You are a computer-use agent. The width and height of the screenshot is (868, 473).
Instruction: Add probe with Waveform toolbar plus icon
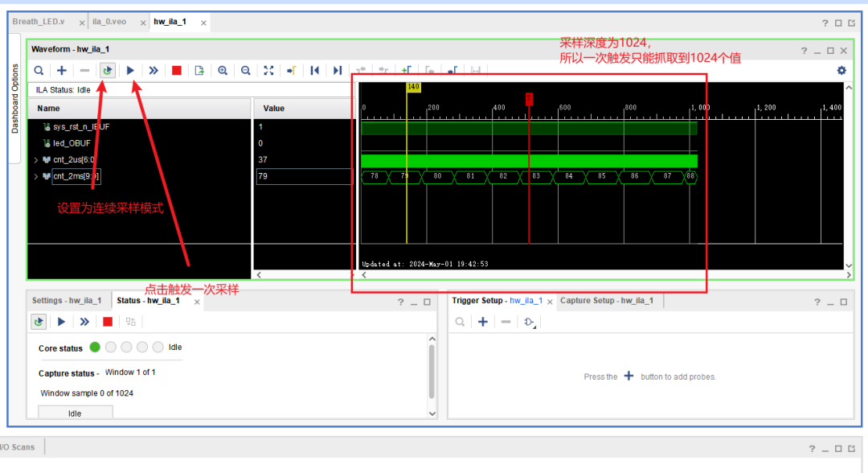pyautogui.click(x=61, y=70)
